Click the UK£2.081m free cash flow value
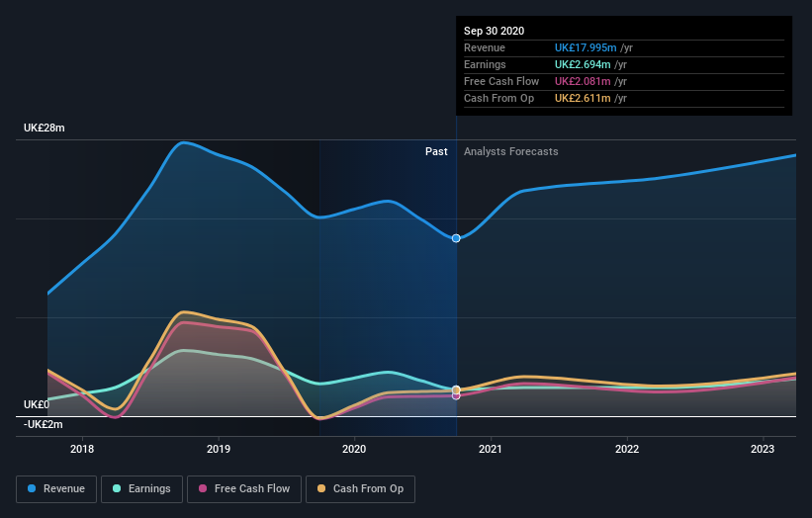The height and width of the screenshot is (518, 812). (583, 81)
